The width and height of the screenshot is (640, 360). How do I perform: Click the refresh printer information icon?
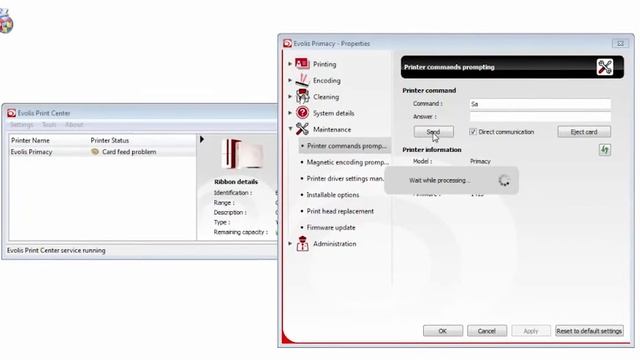(604, 150)
